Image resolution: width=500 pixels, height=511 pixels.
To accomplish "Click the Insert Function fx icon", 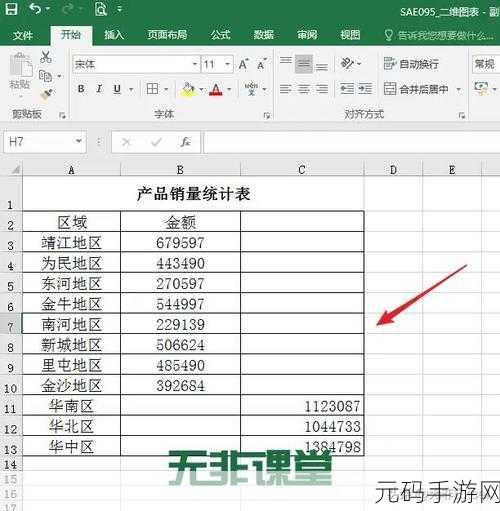I will (185, 142).
